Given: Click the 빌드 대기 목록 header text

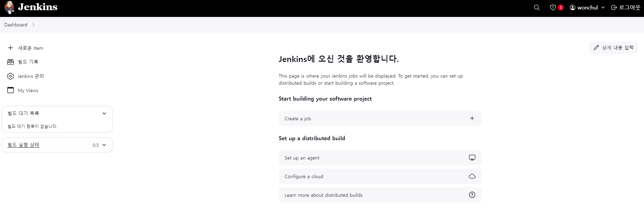Looking at the screenshot, I should point(23,113).
